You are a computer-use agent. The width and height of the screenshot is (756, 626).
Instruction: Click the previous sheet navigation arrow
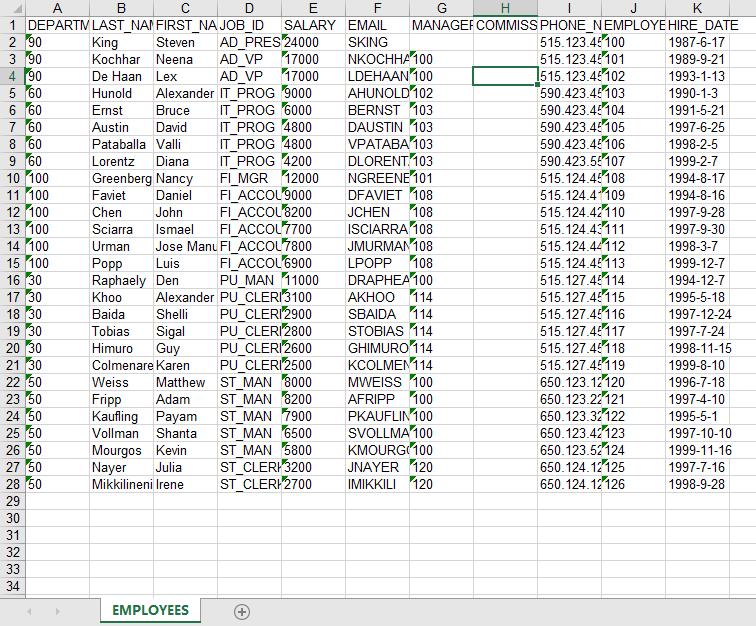(x=29, y=612)
